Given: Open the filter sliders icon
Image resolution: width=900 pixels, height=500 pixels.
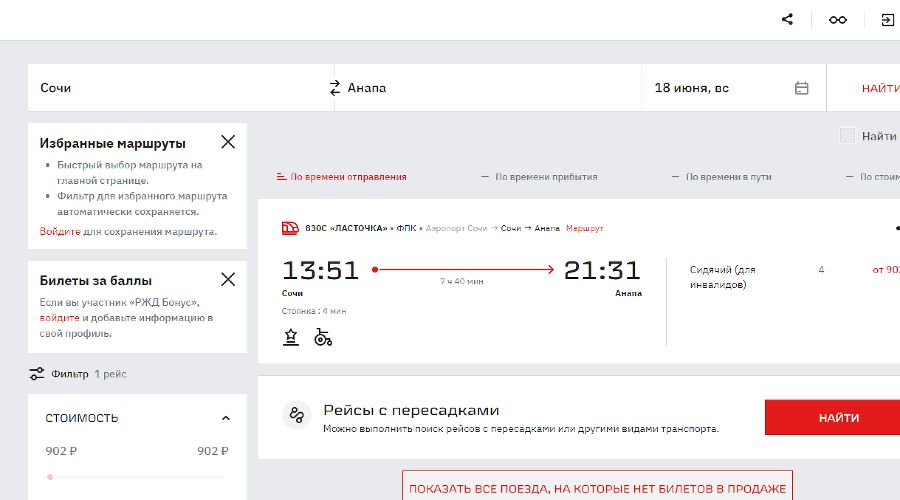Looking at the screenshot, I should pos(37,374).
